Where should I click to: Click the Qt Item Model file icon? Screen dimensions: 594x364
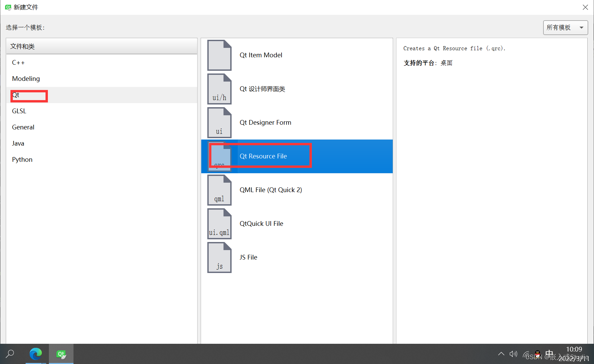(x=219, y=55)
